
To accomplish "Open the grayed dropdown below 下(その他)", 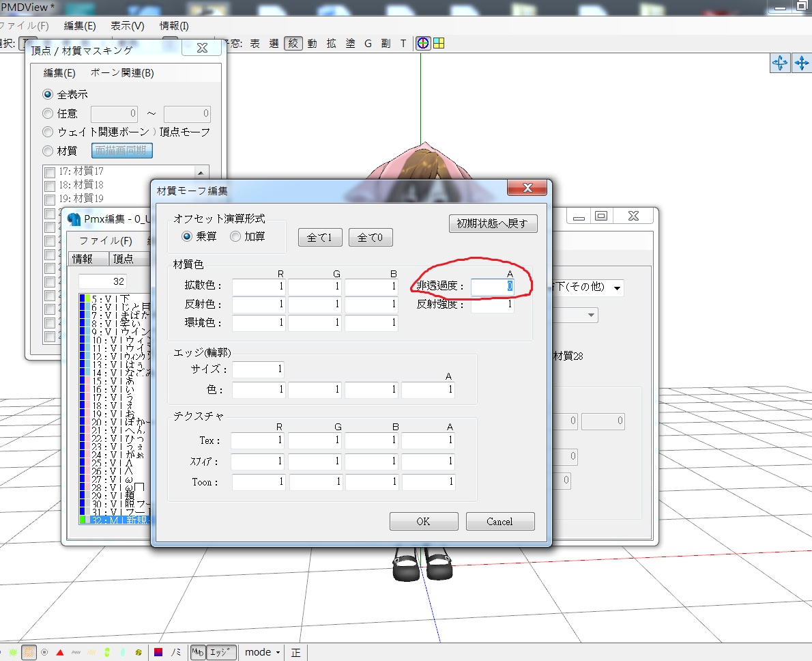I will point(592,315).
